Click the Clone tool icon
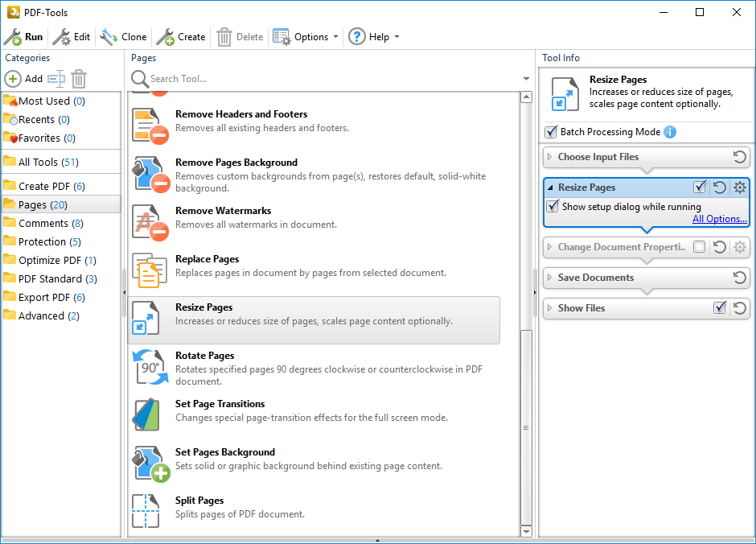The image size is (756, 544). (x=109, y=37)
